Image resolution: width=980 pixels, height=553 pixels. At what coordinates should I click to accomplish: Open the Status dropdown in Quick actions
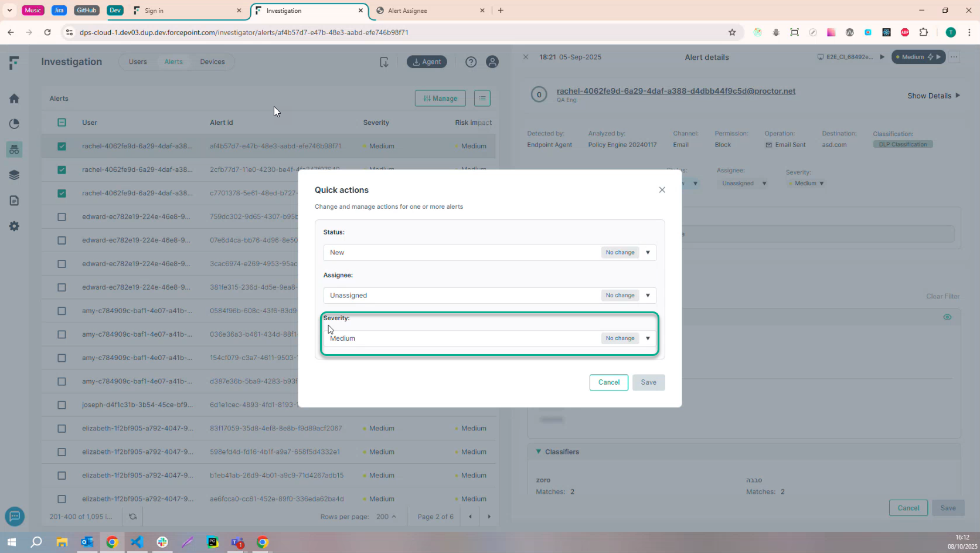[x=648, y=253]
